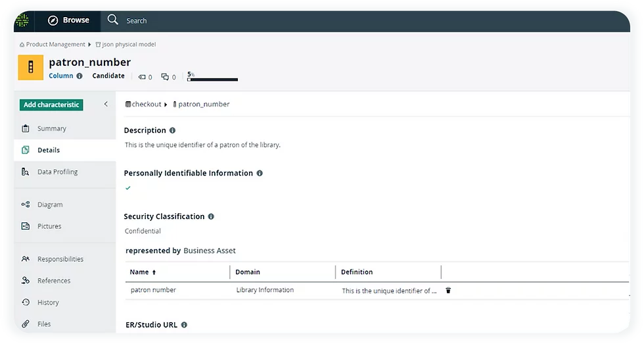Show info for Description

point(172,130)
